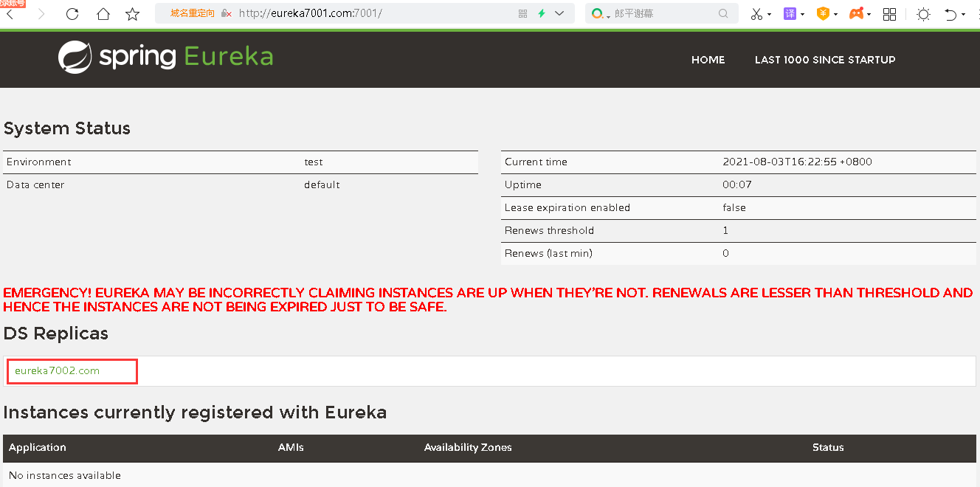Screen dimensions: 980x487
Task: Select the Environment label cell
Action: [x=39, y=162]
